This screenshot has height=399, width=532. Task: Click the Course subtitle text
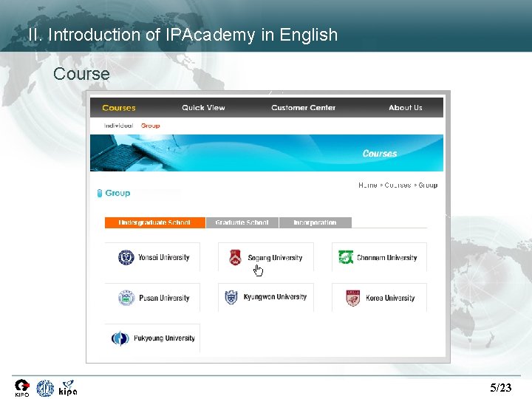pyautogui.click(x=81, y=74)
